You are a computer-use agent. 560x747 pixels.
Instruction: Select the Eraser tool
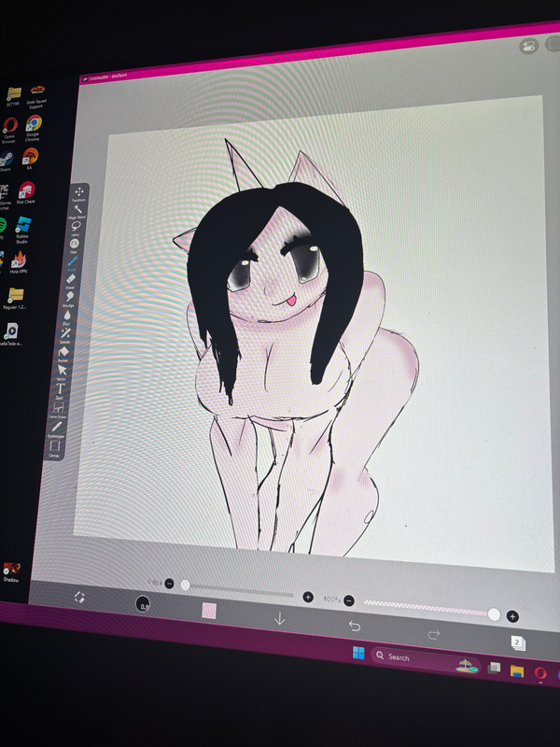click(71, 279)
